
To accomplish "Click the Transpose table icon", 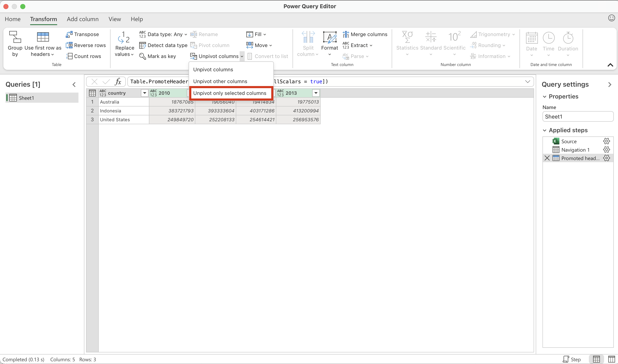I will 69,34.
